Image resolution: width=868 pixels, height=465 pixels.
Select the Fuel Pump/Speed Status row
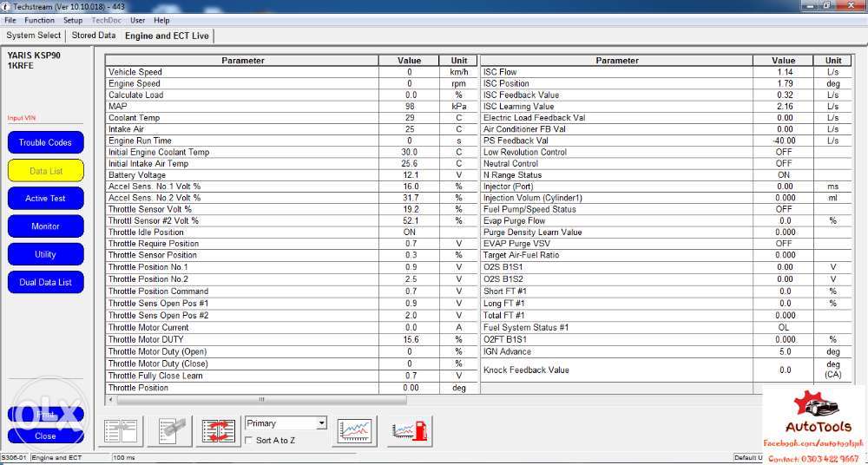pos(667,209)
